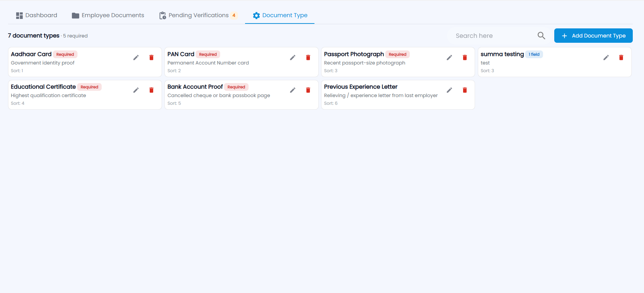
Task: Open the Dashboard tab
Action: coord(36,15)
